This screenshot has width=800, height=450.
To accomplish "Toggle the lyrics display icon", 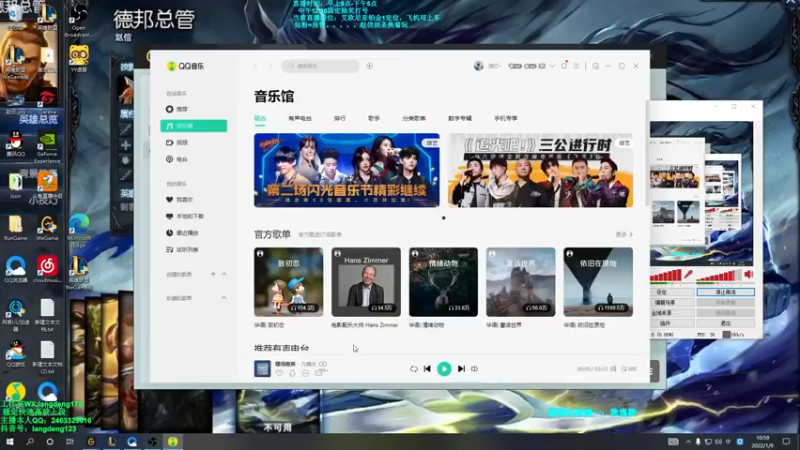I will tap(613, 369).
